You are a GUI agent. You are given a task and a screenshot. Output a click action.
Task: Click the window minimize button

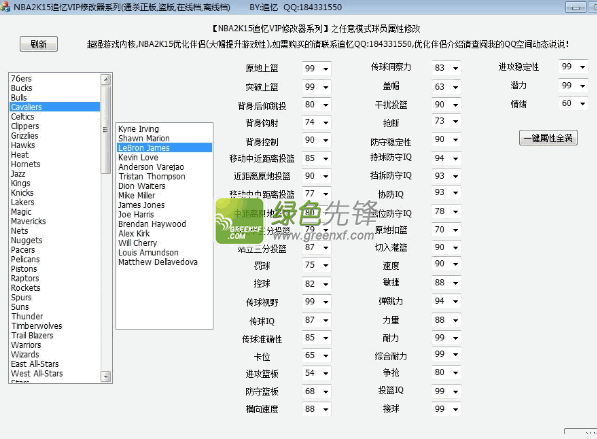point(576,7)
